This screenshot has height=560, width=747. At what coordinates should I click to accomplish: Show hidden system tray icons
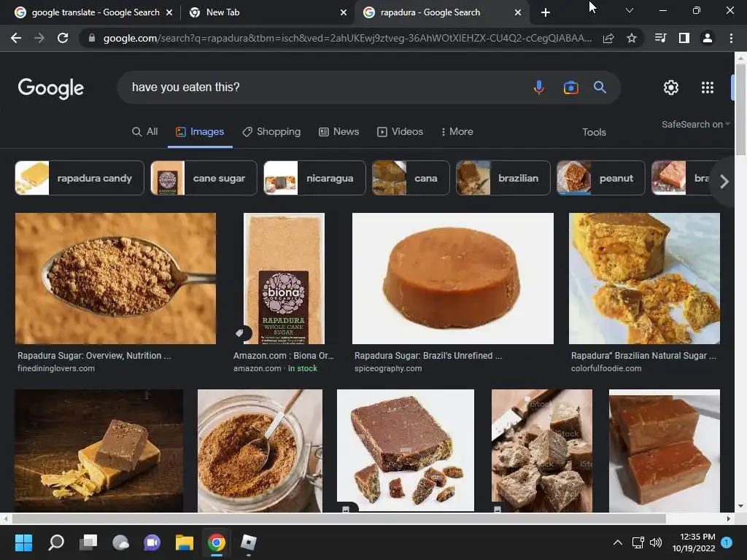(x=617, y=542)
